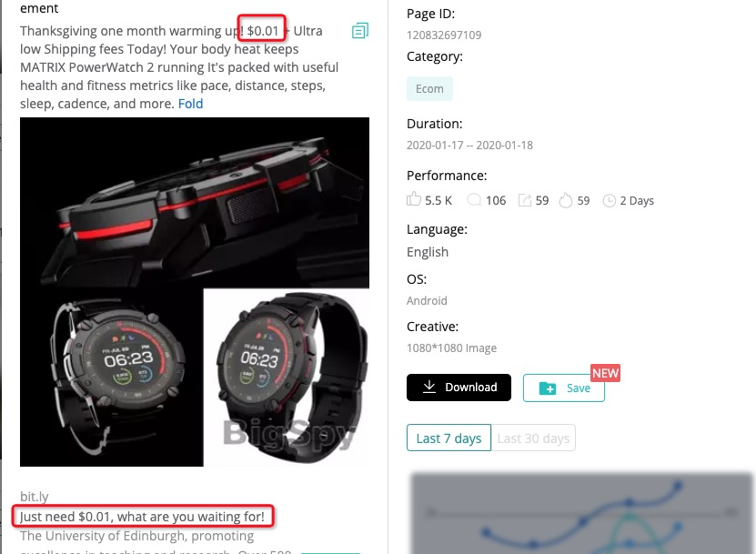Click the download arrow icon
The image size is (756, 554).
tap(429, 387)
